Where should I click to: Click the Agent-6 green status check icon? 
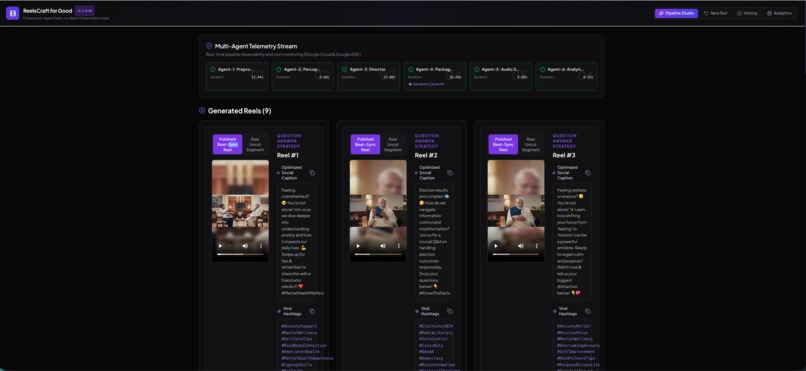pos(542,69)
